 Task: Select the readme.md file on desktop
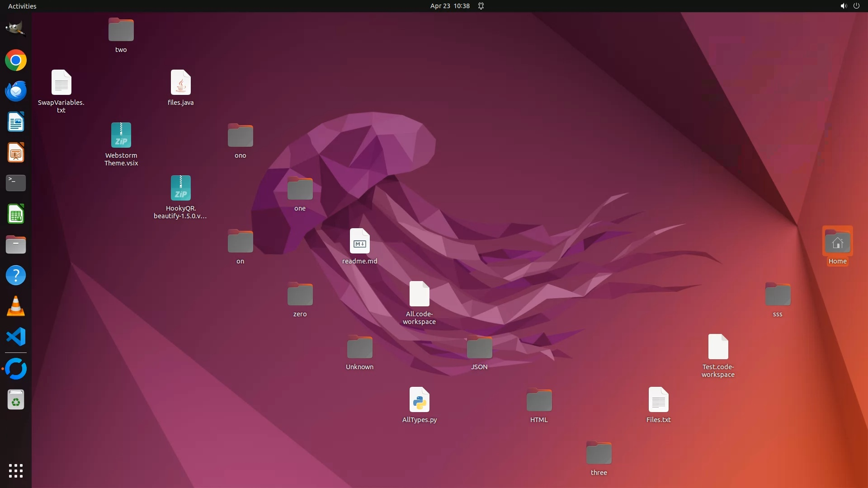click(x=359, y=241)
